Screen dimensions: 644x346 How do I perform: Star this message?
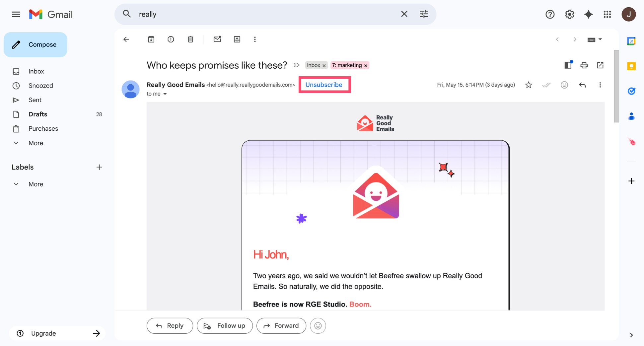529,85
